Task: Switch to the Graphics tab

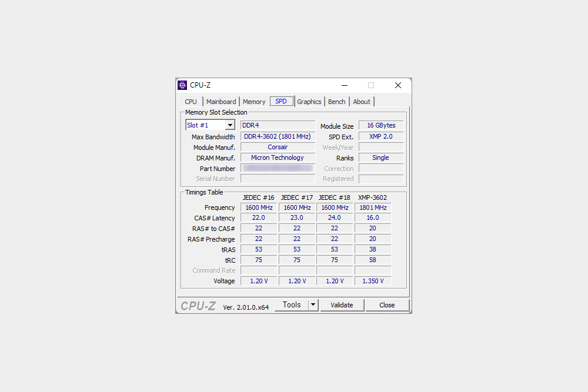Action: pos(309,102)
